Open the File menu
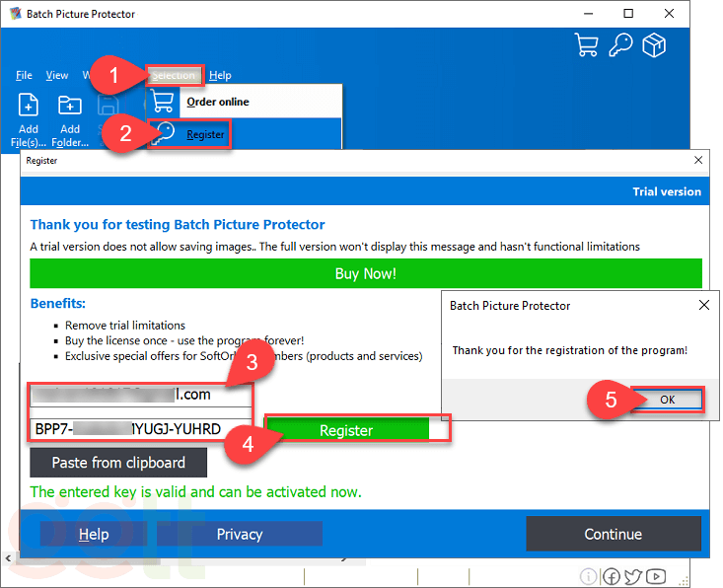This screenshot has width=723, height=588. click(24, 75)
